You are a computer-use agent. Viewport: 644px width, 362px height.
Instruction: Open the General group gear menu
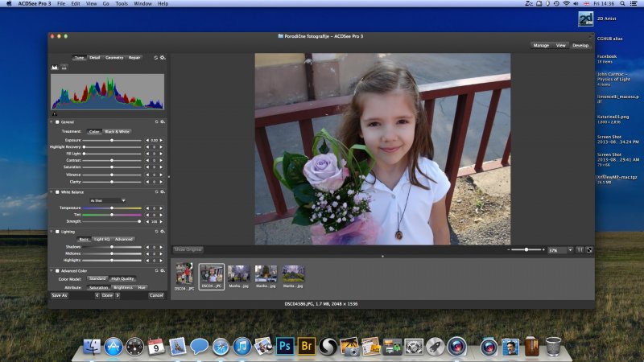tap(163, 122)
